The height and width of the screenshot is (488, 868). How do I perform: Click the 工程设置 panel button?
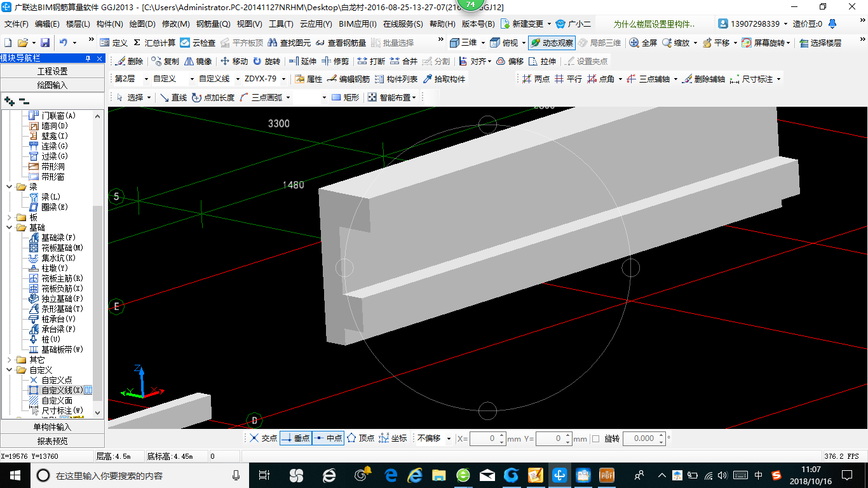tap(52, 71)
